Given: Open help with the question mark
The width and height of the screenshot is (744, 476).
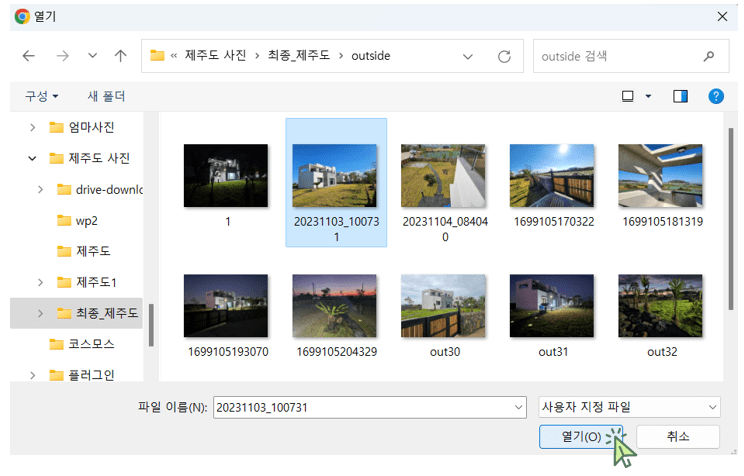Looking at the screenshot, I should pos(716,96).
